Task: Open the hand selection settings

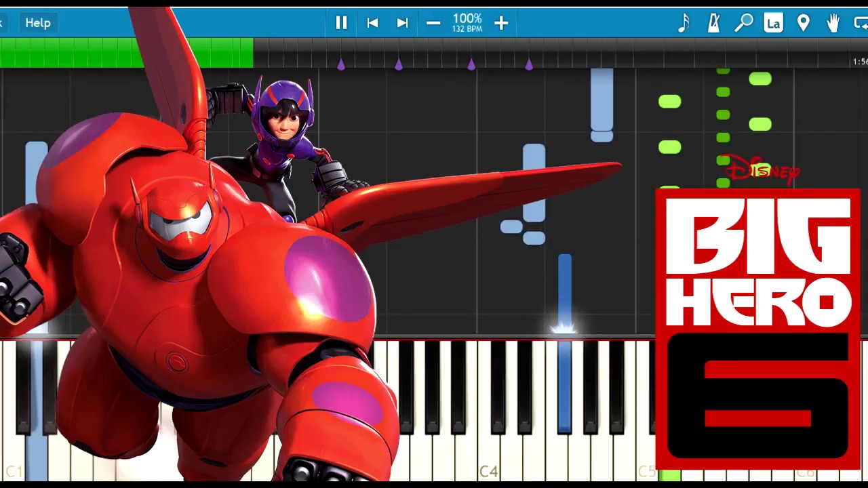Action: click(833, 23)
